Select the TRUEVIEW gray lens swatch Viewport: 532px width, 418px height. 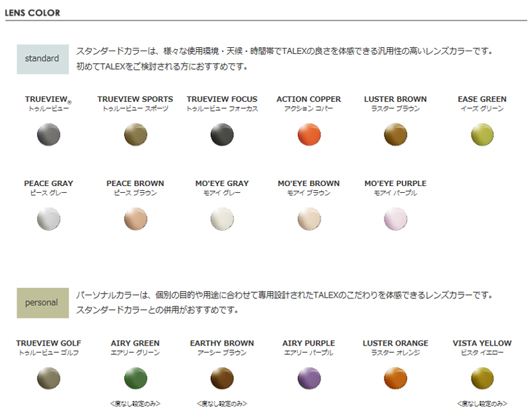(49, 135)
